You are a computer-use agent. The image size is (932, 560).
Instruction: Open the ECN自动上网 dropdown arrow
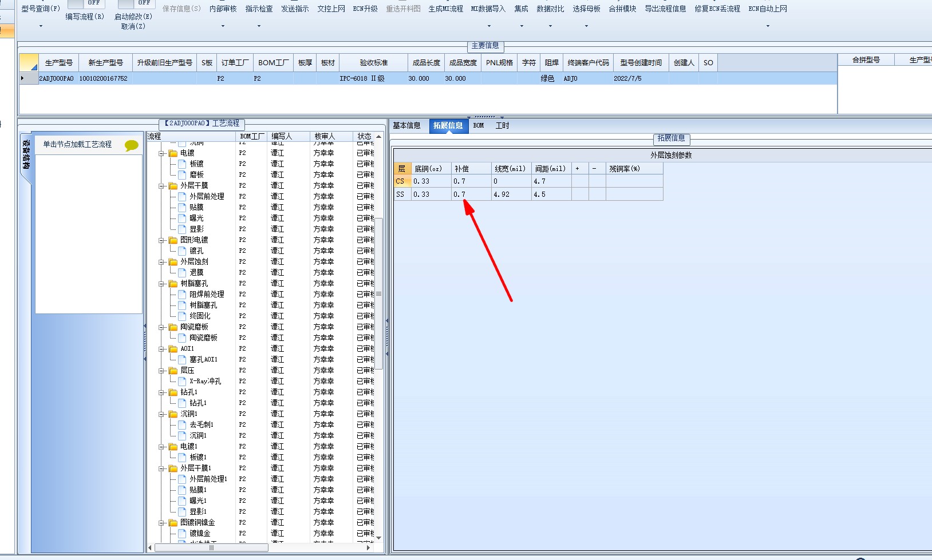click(x=768, y=26)
